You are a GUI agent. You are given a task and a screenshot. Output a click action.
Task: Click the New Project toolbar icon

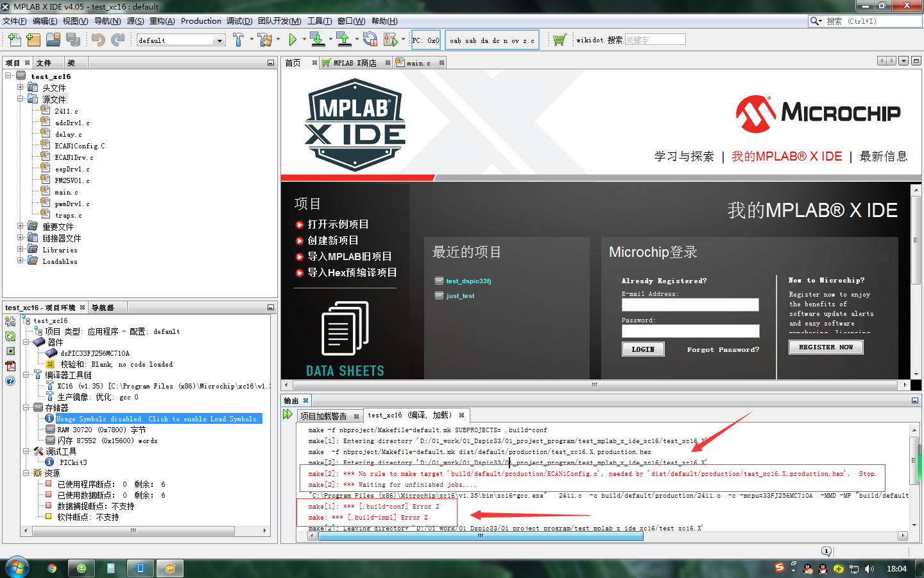pos(33,40)
